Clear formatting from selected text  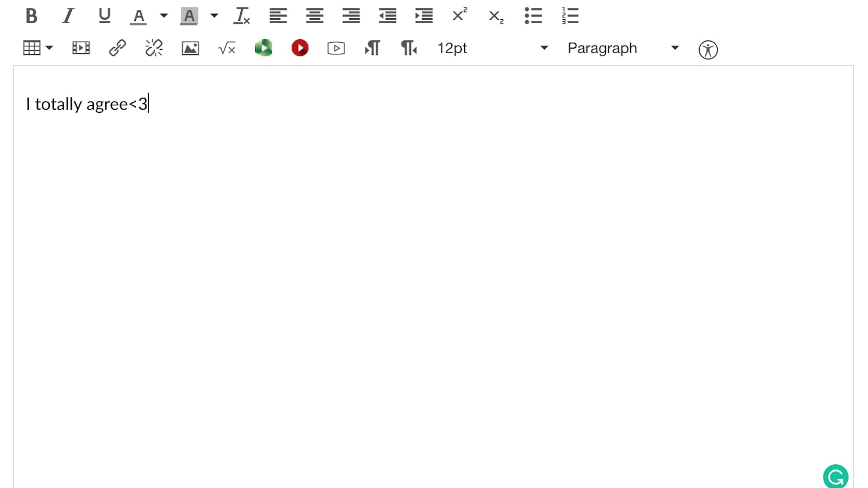tap(241, 16)
